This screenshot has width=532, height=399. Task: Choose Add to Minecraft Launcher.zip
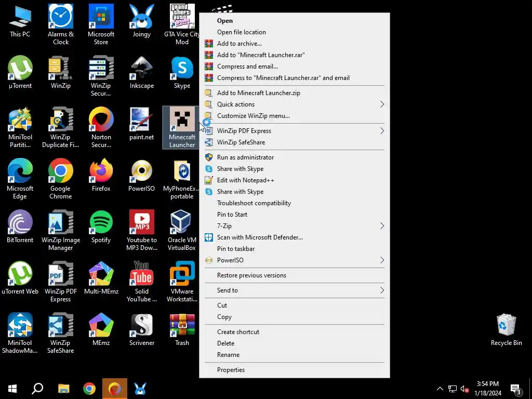click(x=295, y=92)
